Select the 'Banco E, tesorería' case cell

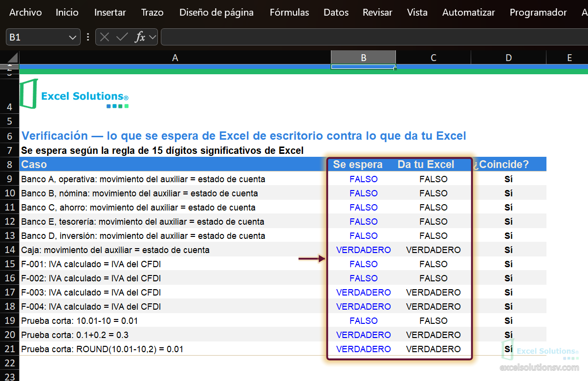click(175, 221)
